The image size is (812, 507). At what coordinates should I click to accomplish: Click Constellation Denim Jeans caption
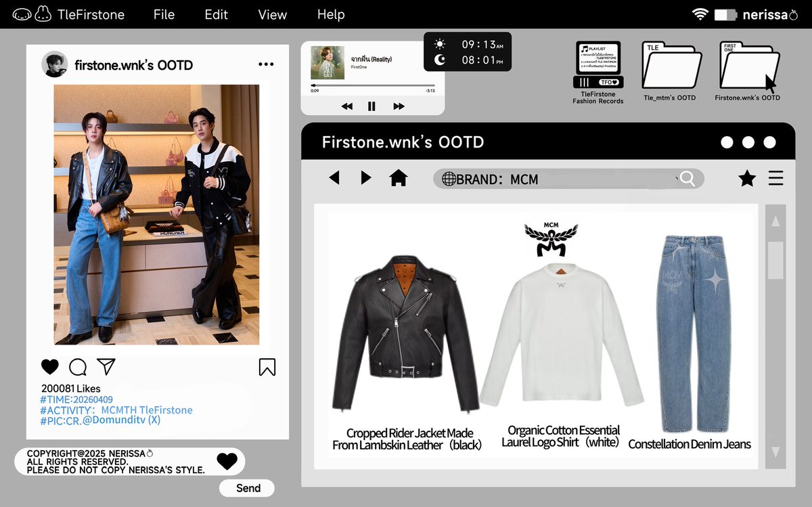click(690, 444)
